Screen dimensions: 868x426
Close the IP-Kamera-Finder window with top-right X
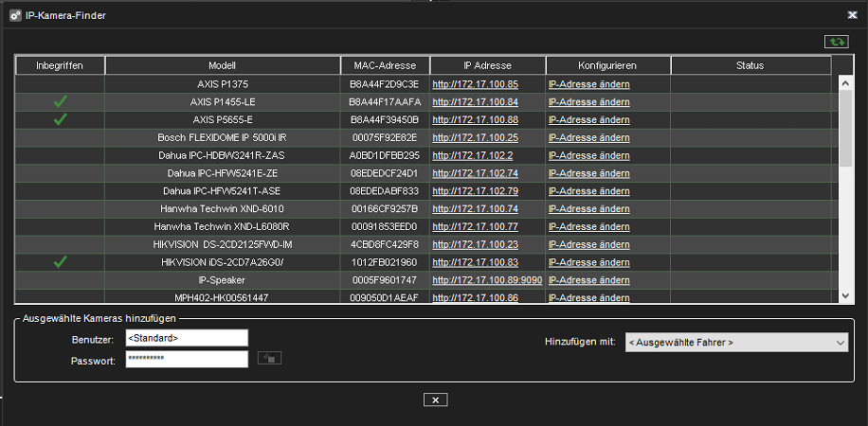(x=851, y=14)
